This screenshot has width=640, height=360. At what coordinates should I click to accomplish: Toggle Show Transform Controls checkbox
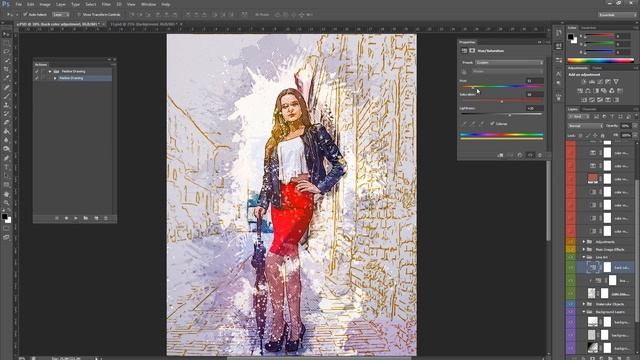click(x=79, y=14)
